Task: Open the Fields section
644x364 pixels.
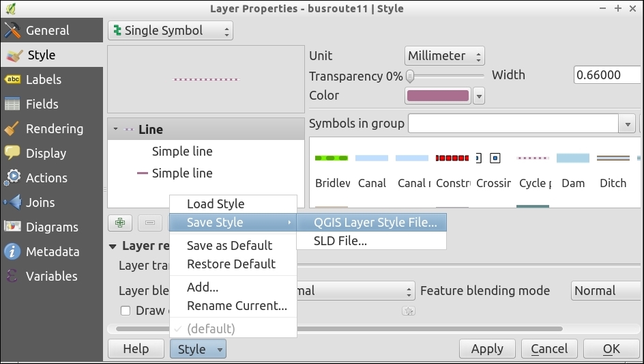Action: click(x=42, y=104)
